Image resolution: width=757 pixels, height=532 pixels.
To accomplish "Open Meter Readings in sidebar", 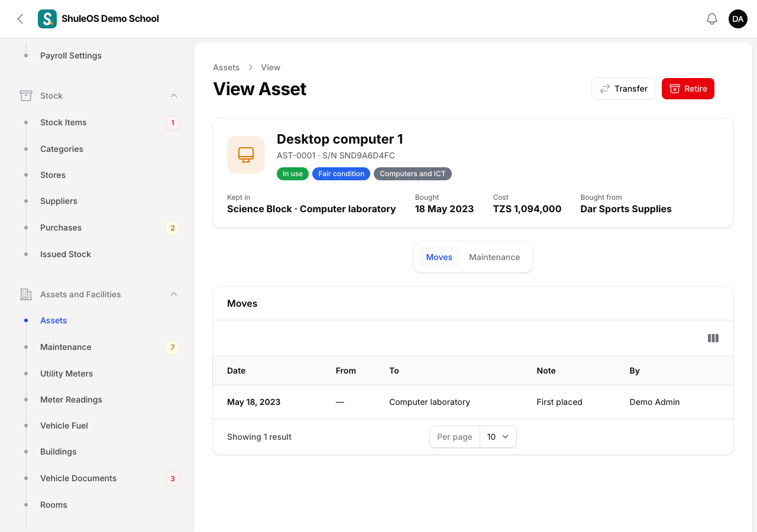I will coord(71,400).
